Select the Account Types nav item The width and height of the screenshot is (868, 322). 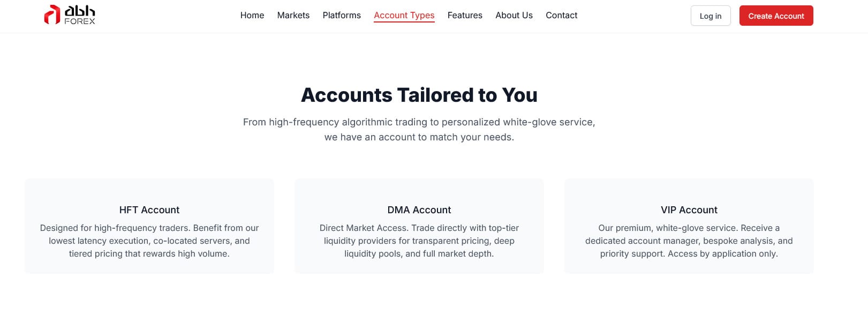tap(404, 16)
